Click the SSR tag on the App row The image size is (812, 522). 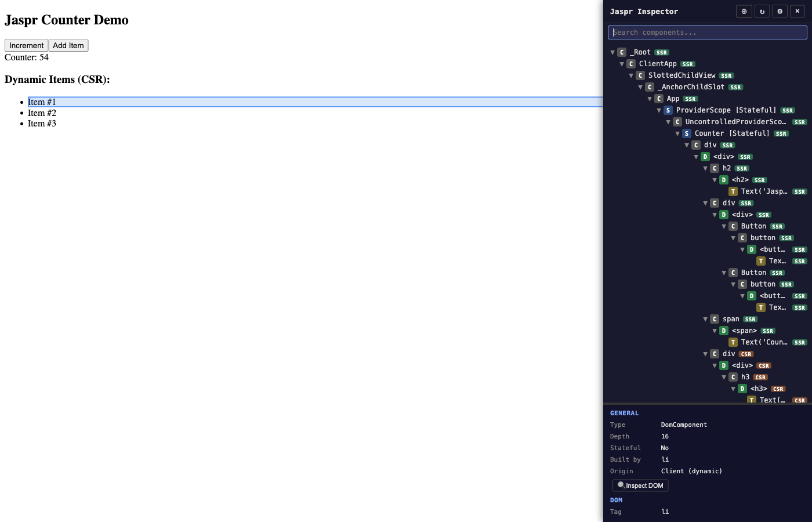click(x=690, y=99)
